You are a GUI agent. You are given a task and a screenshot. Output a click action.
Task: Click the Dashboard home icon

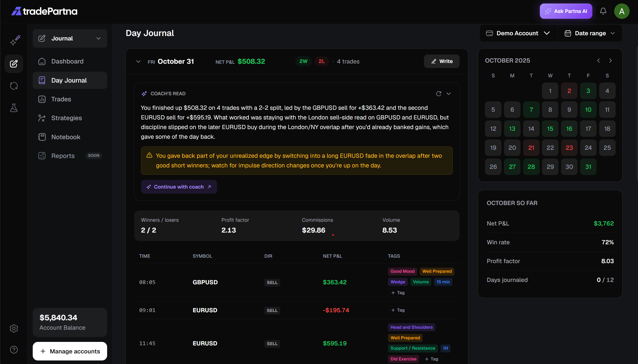tap(42, 61)
